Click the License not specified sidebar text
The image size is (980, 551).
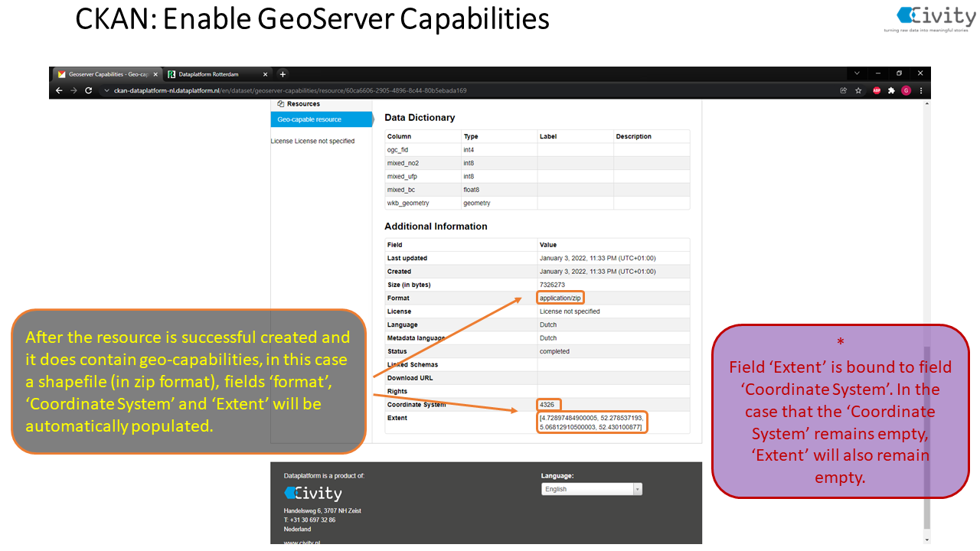click(312, 141)
